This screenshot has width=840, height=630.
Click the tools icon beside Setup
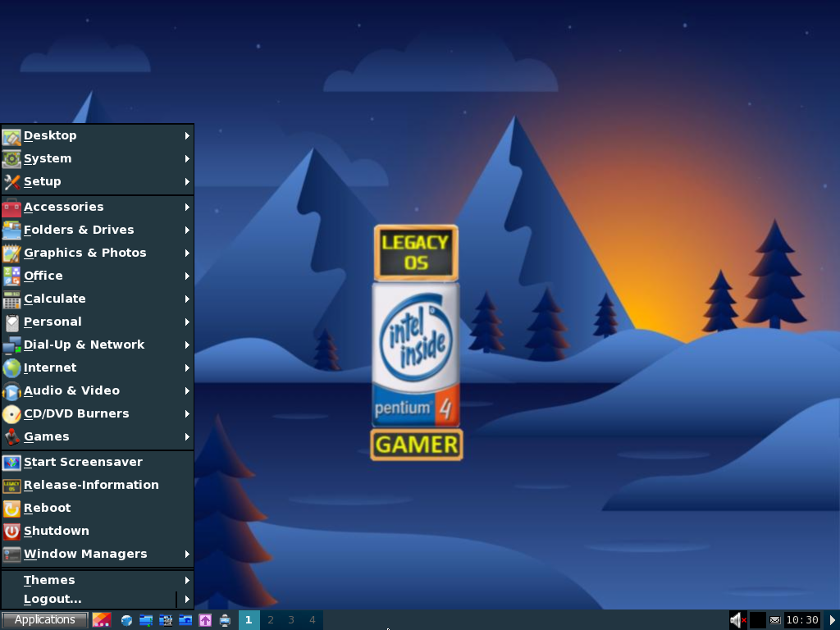click(x=11, y=182)
